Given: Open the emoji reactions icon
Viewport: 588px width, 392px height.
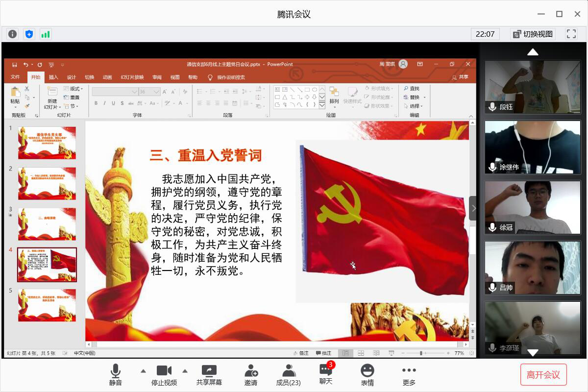Looking at the screenshot, I should point(367,375).
